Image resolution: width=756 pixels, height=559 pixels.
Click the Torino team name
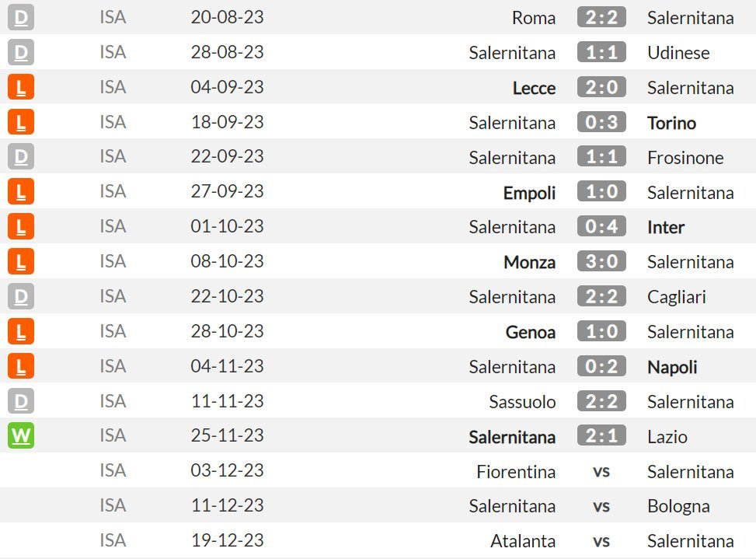671,122
